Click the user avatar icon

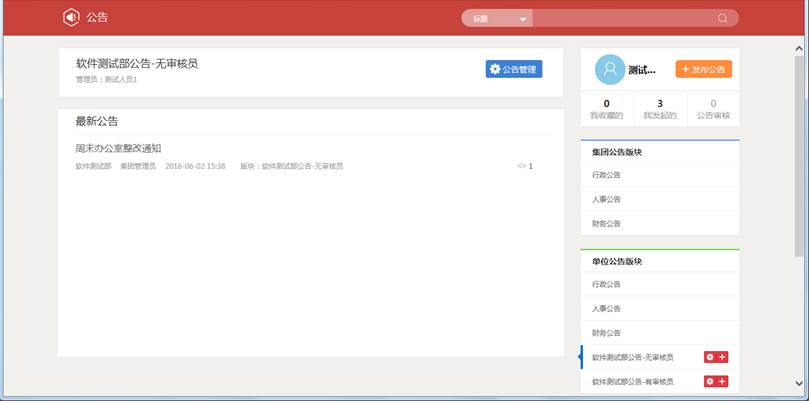click(x=609, y=69)
